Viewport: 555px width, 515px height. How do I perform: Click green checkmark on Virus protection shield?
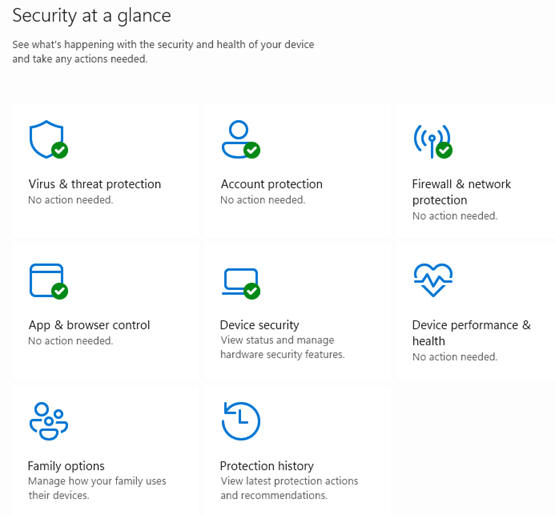tap(60, 150)
